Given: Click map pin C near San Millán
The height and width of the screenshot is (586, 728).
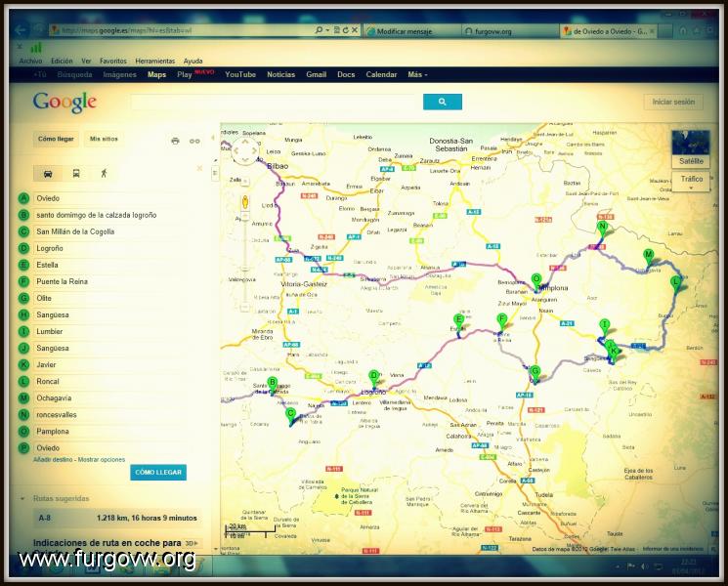Looking at the screenshot, I should 290,416.
